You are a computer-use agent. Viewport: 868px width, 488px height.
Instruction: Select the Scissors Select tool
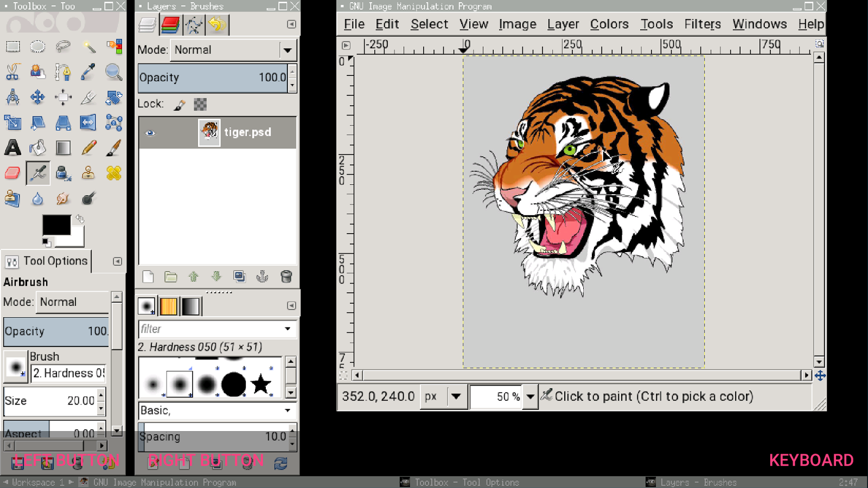click(13, 72)
